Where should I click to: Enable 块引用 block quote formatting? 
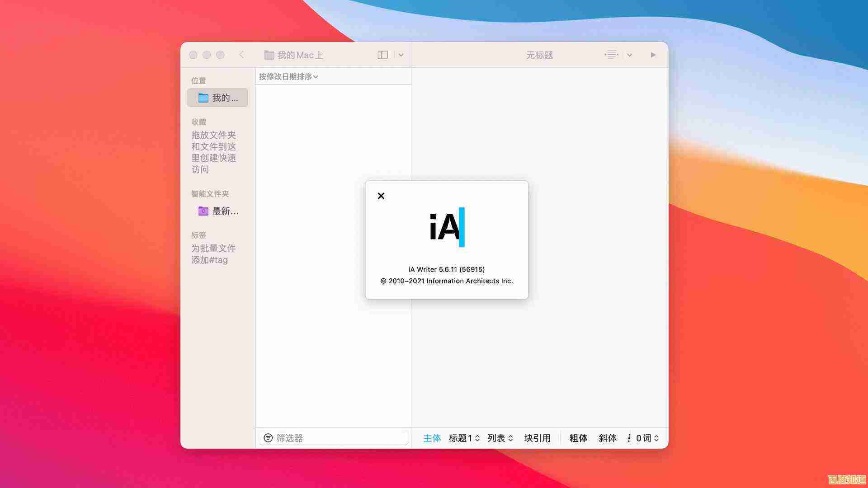tap(537, 438)
